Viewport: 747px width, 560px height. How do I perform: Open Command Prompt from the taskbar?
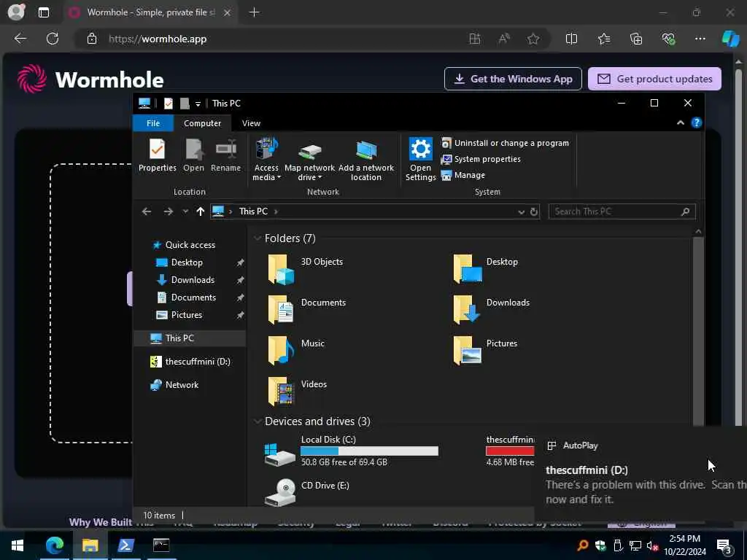pyautogui.click(x=161, y=545)
